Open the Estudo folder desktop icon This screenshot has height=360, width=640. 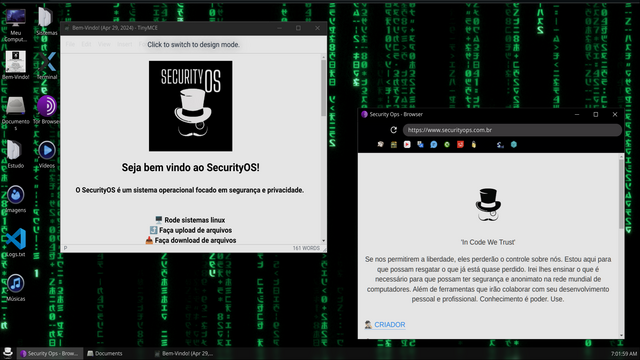(x=16, y=154)
